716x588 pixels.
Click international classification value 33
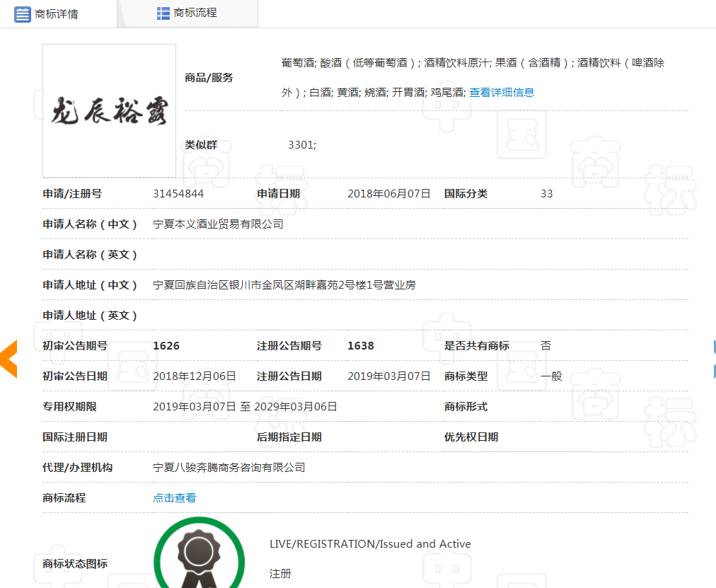[x=546, y=193]
